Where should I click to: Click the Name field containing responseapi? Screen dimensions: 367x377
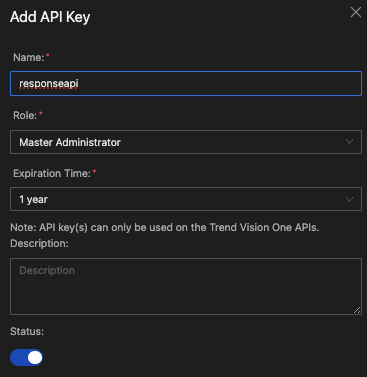coord(186,83)
